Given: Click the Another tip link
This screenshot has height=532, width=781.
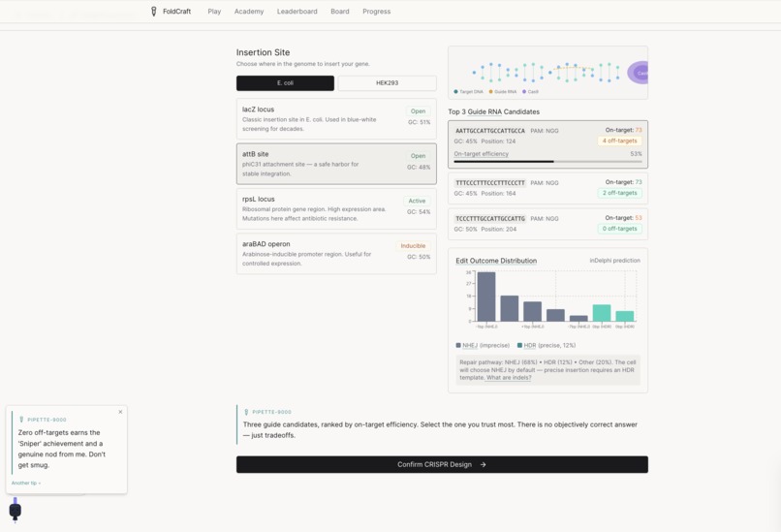Looking at the screenshot, I should point(26,484).
